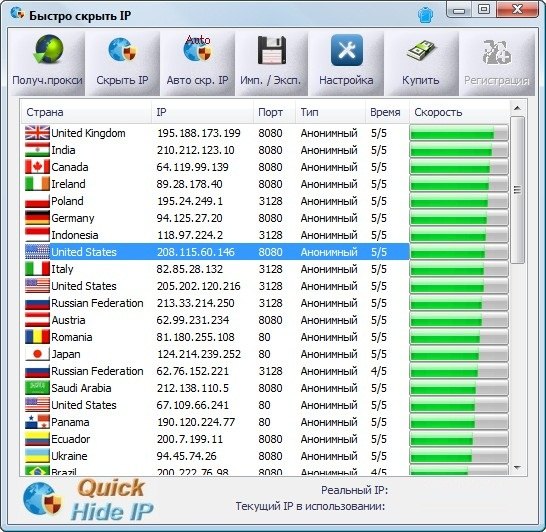
Task: Sort list by Скорость column header
Action: pyautogui.click(x=460, y=112)
